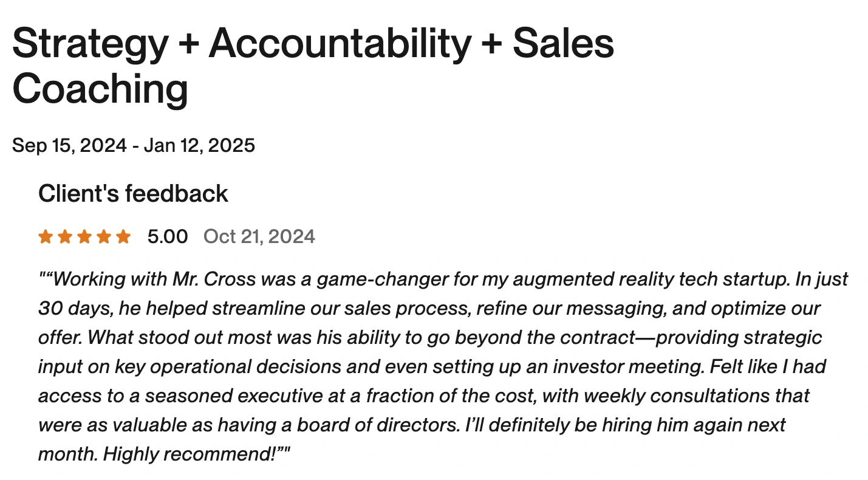Select the Client's feedback heading

click(133, 194)
